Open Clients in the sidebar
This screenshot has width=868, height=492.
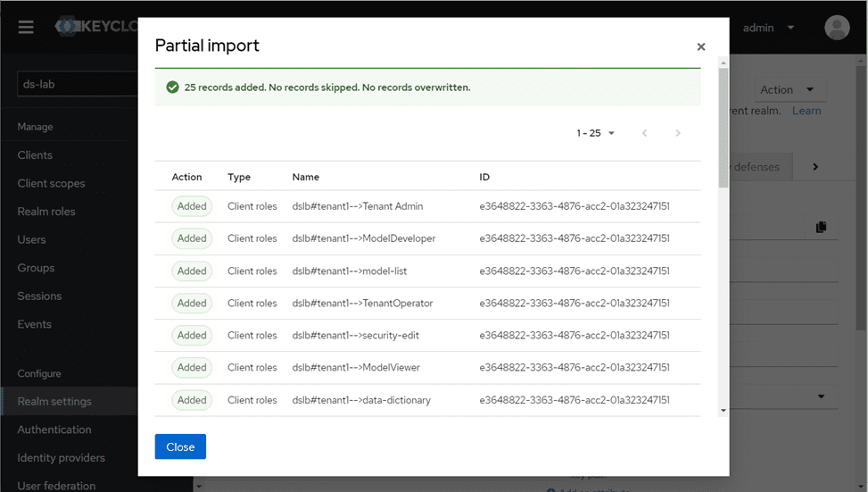pyautogui.click(x=35, y=155)
